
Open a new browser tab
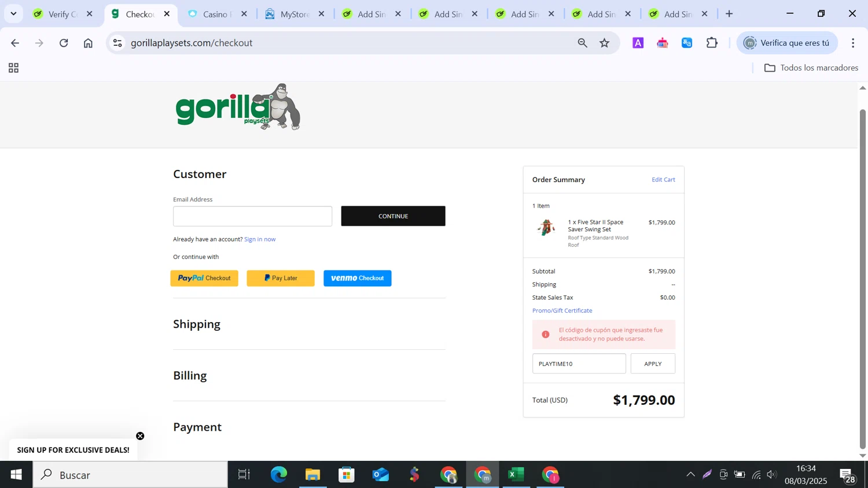point(729,14)
